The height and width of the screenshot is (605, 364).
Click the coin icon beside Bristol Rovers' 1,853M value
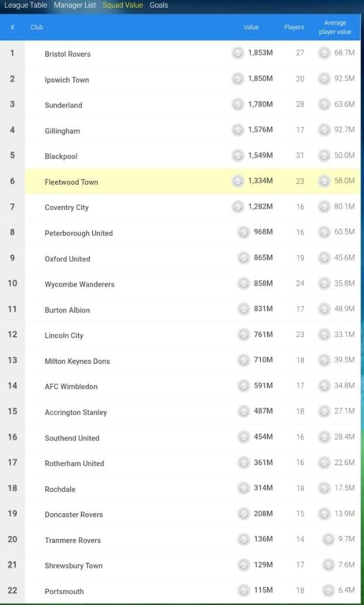[x=238, y=53]
